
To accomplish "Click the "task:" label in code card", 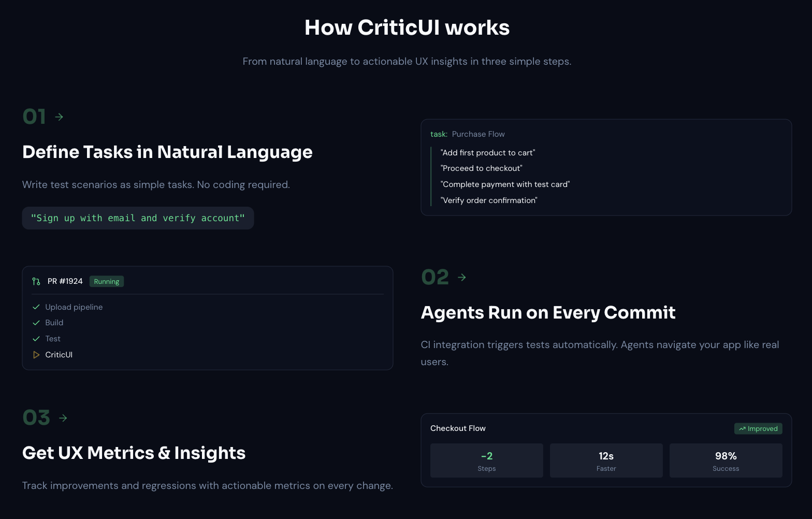I will pos(439,134).
